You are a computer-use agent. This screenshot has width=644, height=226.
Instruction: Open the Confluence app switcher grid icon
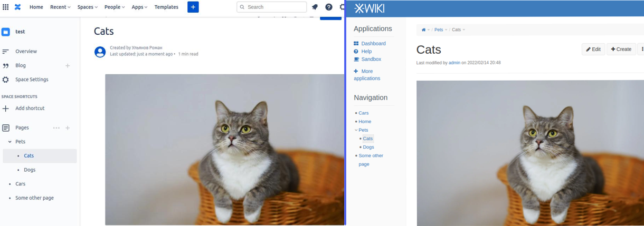pyautogui.click(x=6, y=7)
